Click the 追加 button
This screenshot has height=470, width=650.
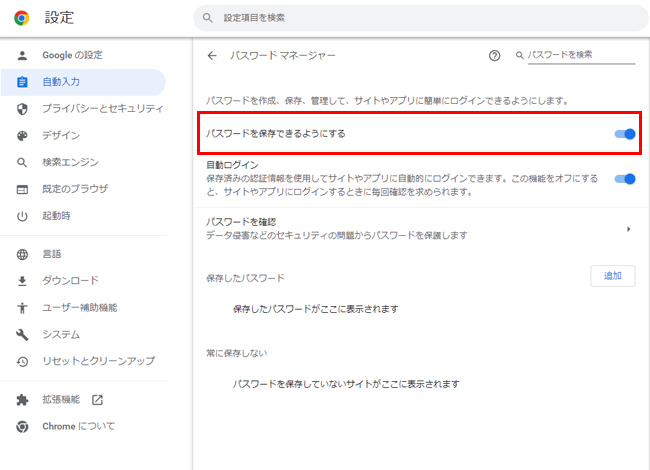click(612, 276)
